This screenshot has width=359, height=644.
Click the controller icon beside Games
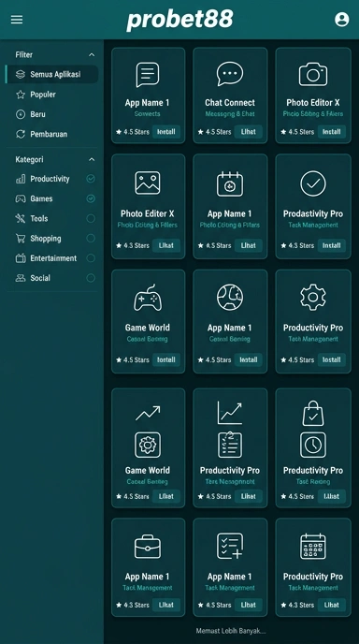pyautogui.click(x=21, y=198)
